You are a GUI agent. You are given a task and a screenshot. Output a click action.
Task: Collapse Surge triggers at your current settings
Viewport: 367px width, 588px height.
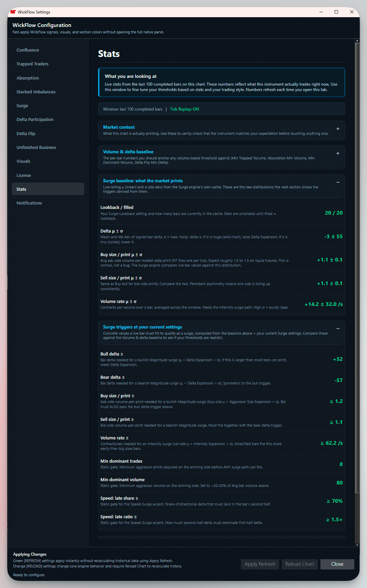point(338,329)
